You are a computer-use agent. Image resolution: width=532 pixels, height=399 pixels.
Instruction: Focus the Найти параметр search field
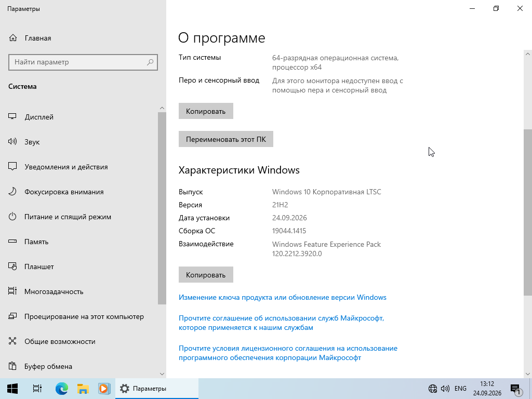click(x=83, y=62)
